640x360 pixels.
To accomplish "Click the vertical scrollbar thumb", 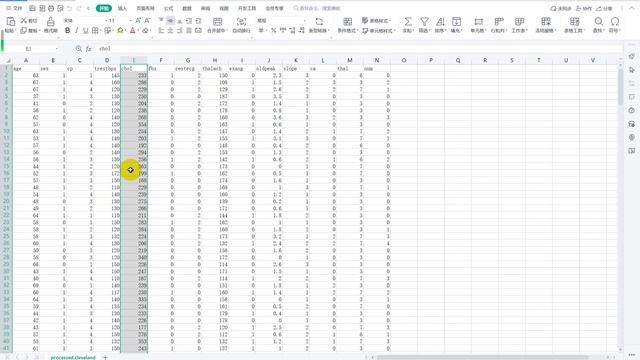I will point(620,87).
